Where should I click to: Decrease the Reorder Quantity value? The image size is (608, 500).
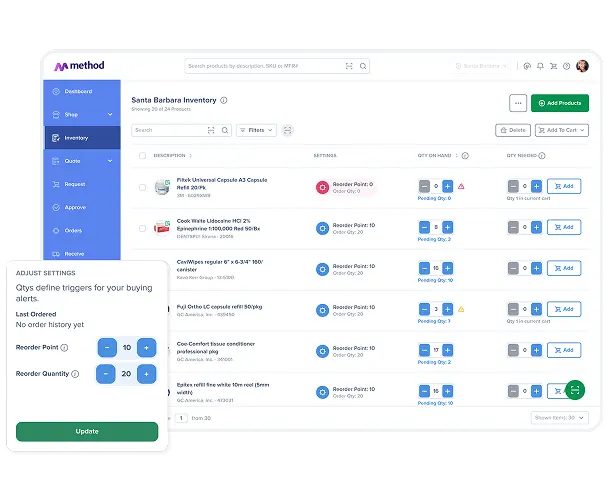pyautogui.click(x=105, y=374)
